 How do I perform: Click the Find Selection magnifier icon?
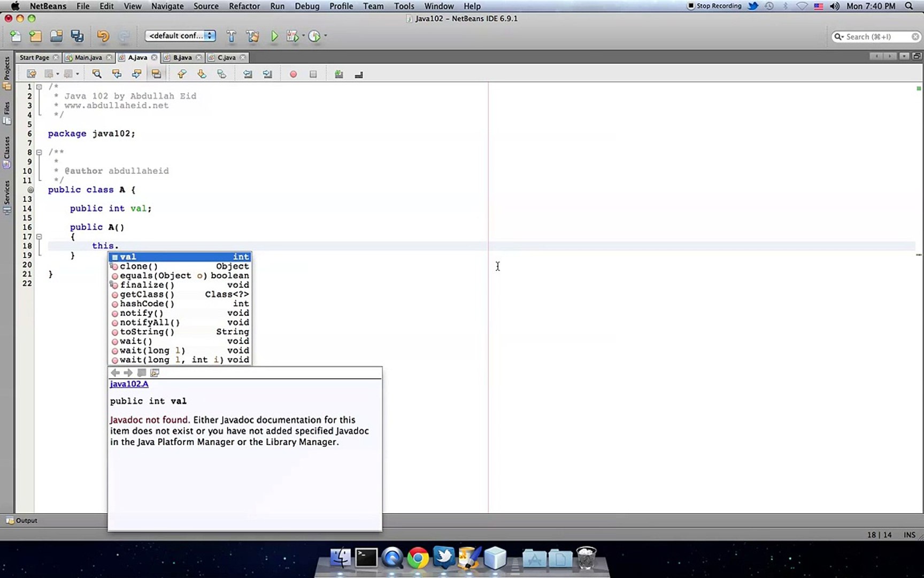[97, 74]
